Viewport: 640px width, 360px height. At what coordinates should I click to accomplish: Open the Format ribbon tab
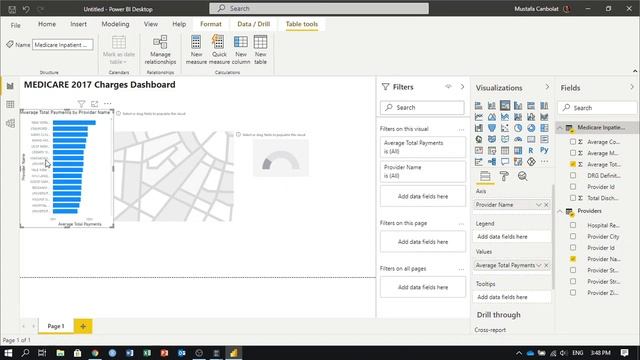click(211, 24)
